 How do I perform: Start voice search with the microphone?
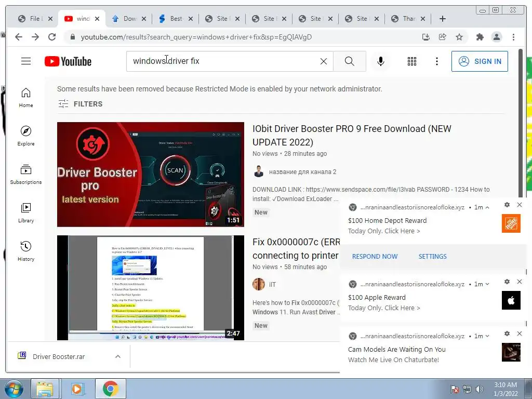pyautogui.click(x=381, y=61)
